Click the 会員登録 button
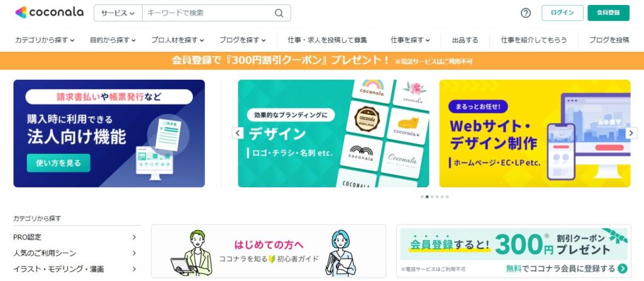The height and width of the screenshot is (281, 644). pyautogui.click(x=608, y=13)
